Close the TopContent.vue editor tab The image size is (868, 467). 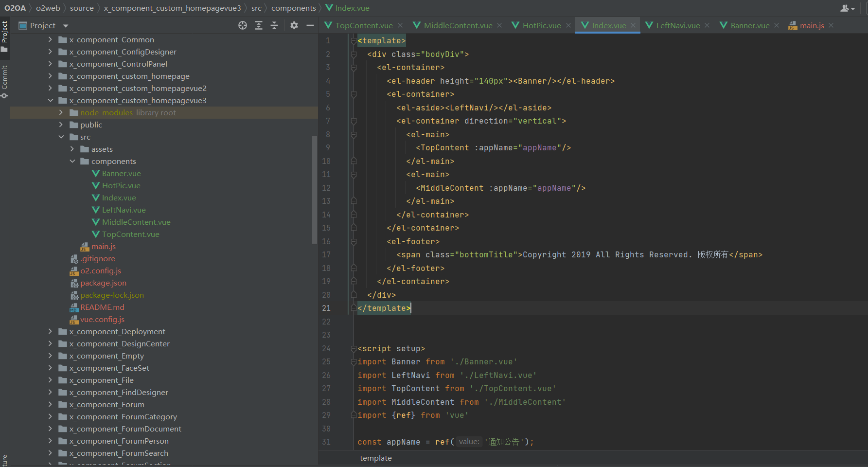tap(400, 25)
